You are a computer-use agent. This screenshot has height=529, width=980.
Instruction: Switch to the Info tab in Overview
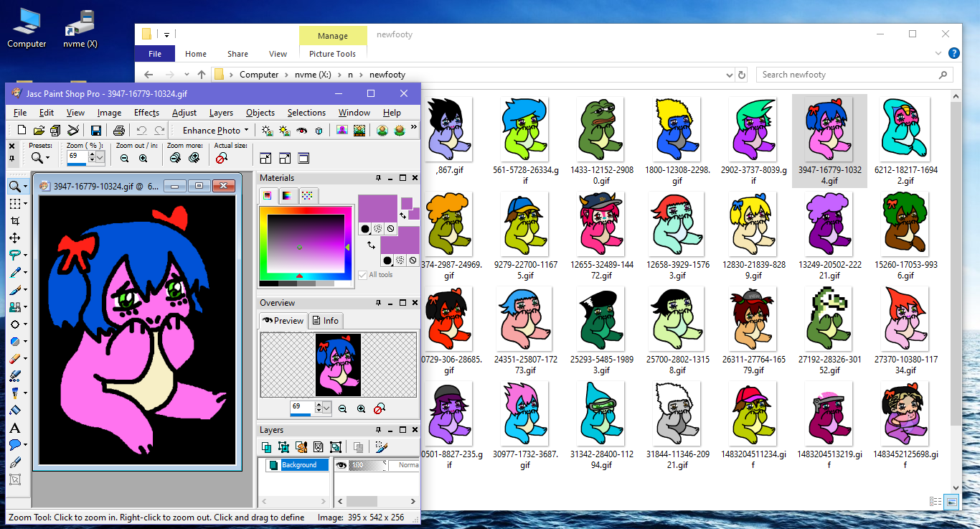tap(326, 321)
